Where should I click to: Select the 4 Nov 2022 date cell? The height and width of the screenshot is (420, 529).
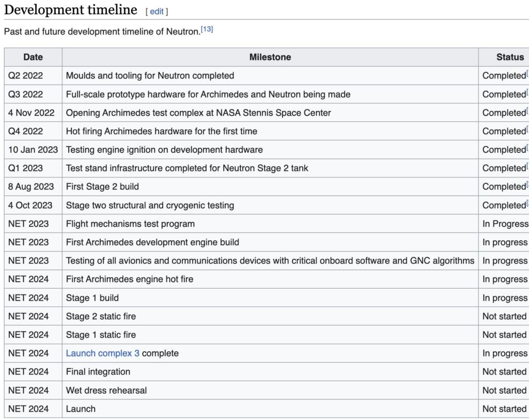[31, 113]
